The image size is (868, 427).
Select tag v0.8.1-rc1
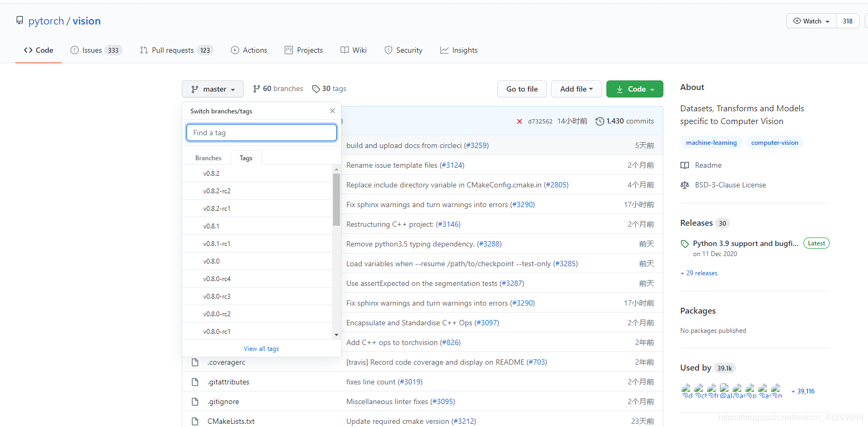(257, 244)
